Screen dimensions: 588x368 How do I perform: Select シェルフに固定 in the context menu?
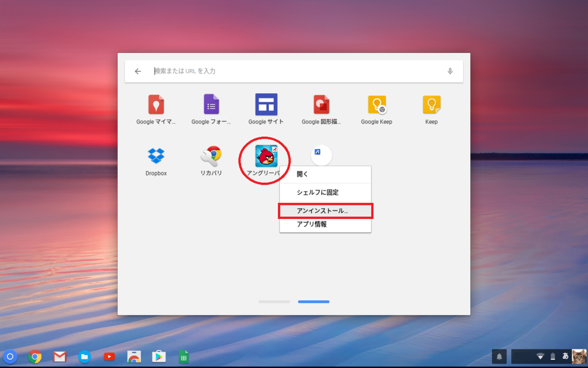pos(325,193)
